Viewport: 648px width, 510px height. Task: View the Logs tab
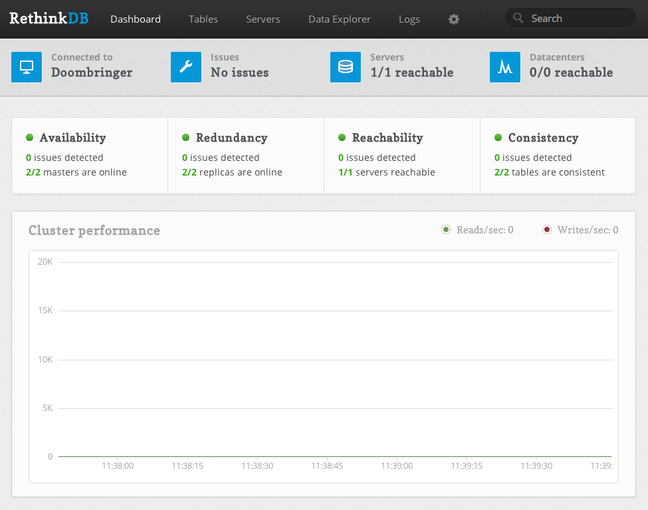409,19
